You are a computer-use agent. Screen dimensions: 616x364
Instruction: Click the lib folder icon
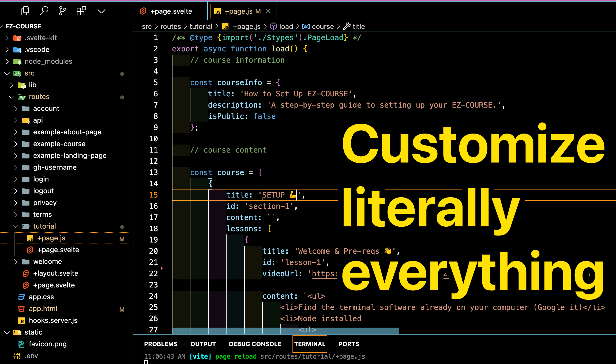click(x=21, y=85)
